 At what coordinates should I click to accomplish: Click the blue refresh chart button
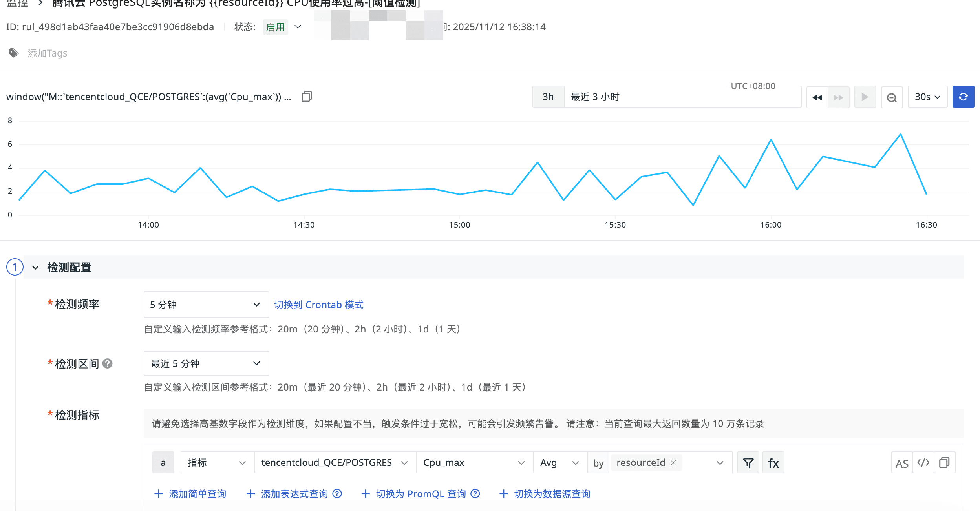963,97
